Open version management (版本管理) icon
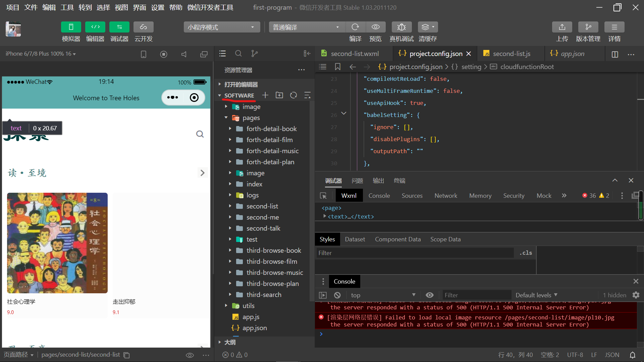The image size is (644, 362). (588, 27)
